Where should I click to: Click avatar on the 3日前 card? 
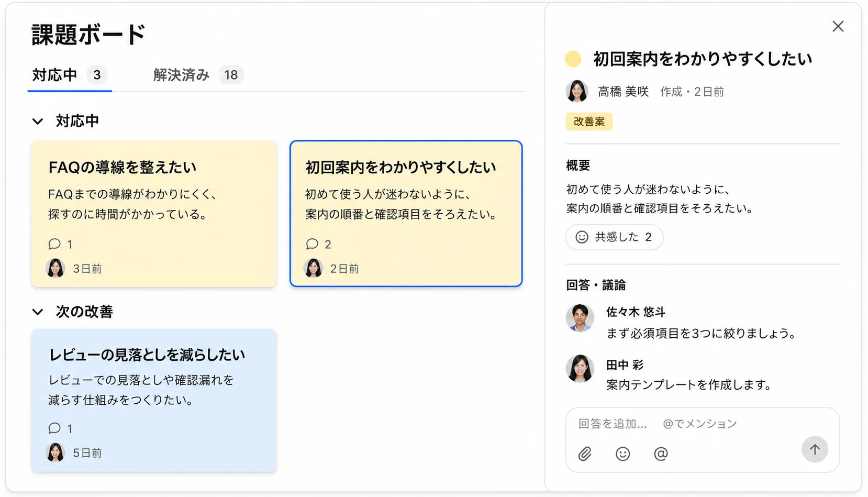click(55, 268)
